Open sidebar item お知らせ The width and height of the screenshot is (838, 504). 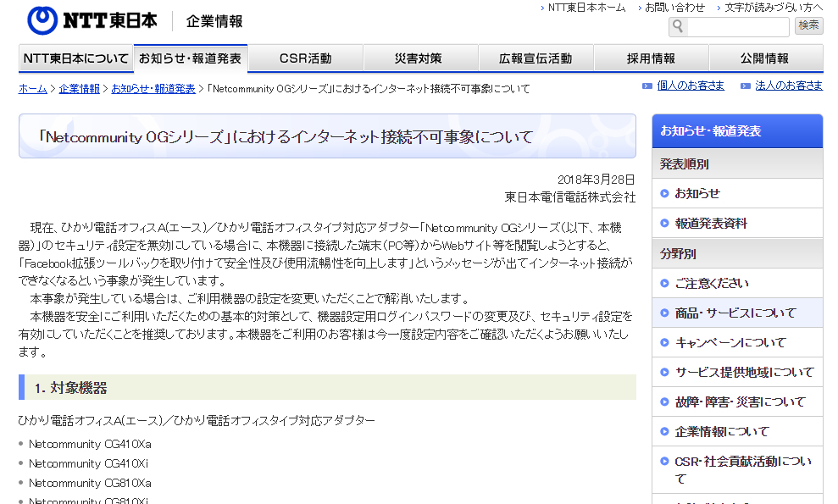click(x=737, y=193)
